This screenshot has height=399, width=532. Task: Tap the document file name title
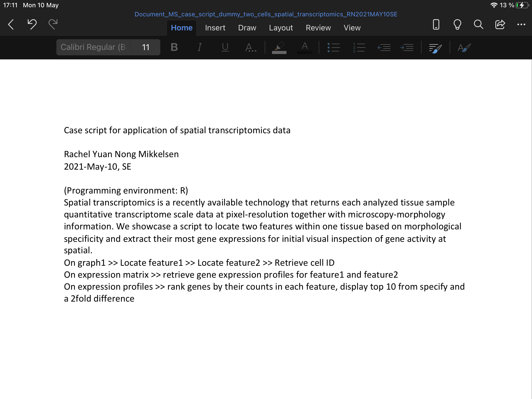[x=266, y=14]
